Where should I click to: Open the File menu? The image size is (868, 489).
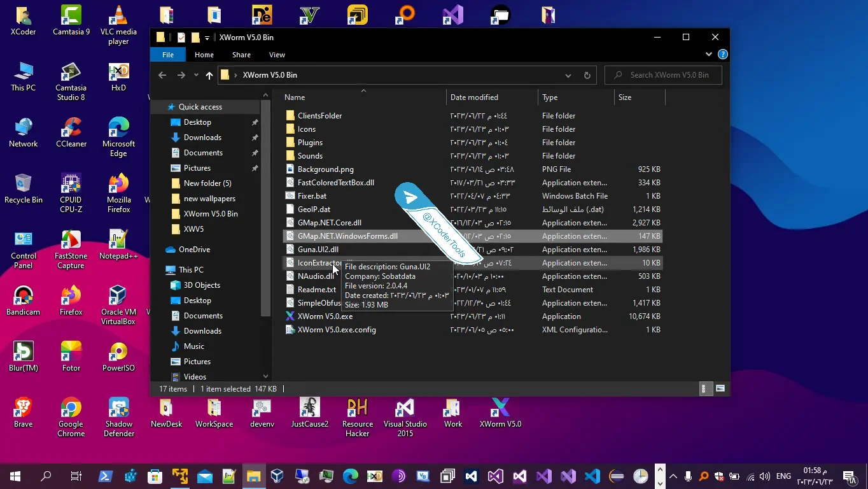(x=168, y=55)
